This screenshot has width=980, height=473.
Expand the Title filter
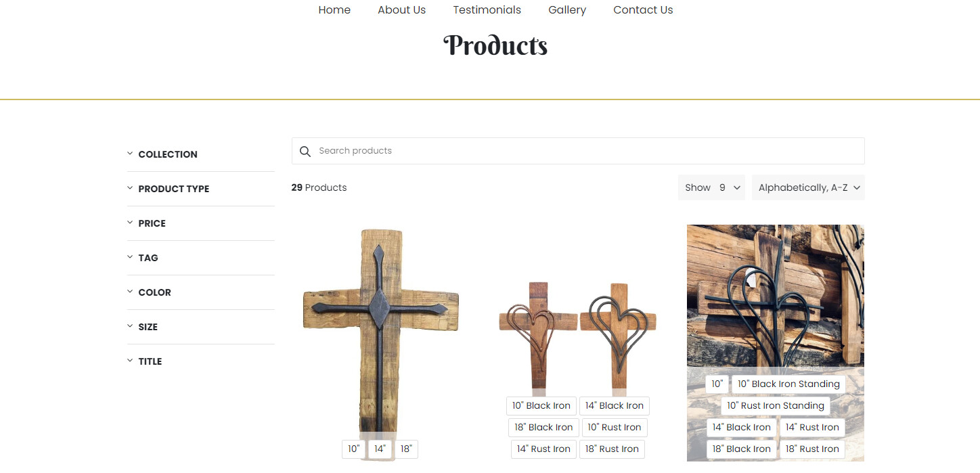pos(150,361)
